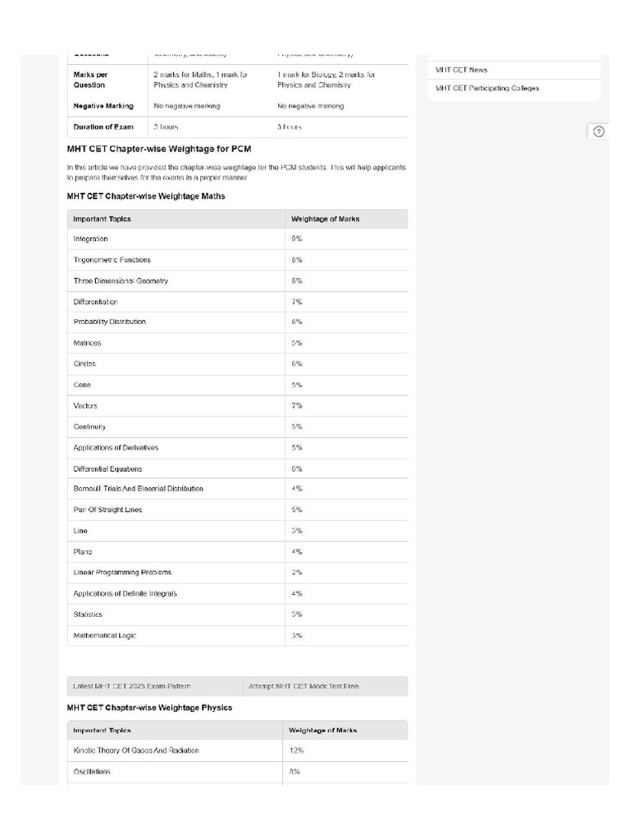
Task: Open Latest MHT CET 2025 Exam Pattern
Action: click(132, 686)
